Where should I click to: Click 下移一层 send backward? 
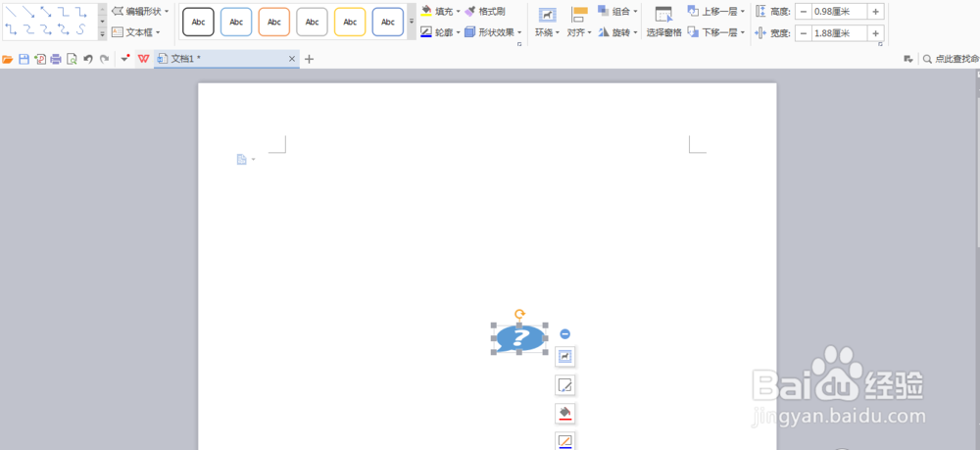click(716, 32)
